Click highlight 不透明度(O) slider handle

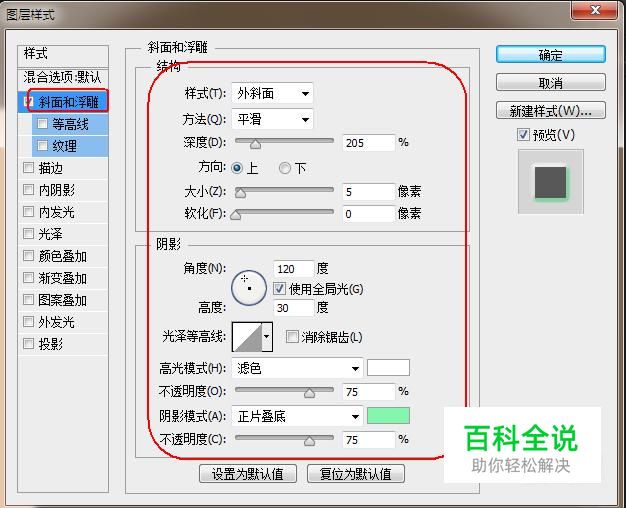pyautogui.click(x=309, y=393)
